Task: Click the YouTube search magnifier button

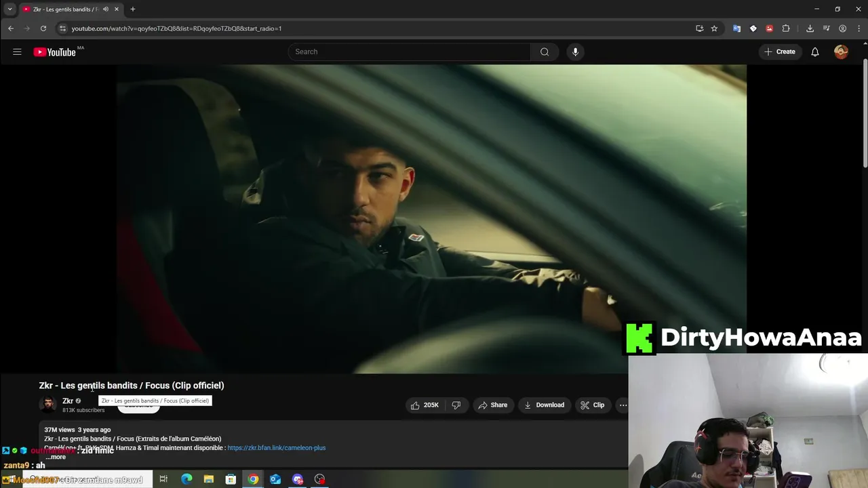Action: 545,52
